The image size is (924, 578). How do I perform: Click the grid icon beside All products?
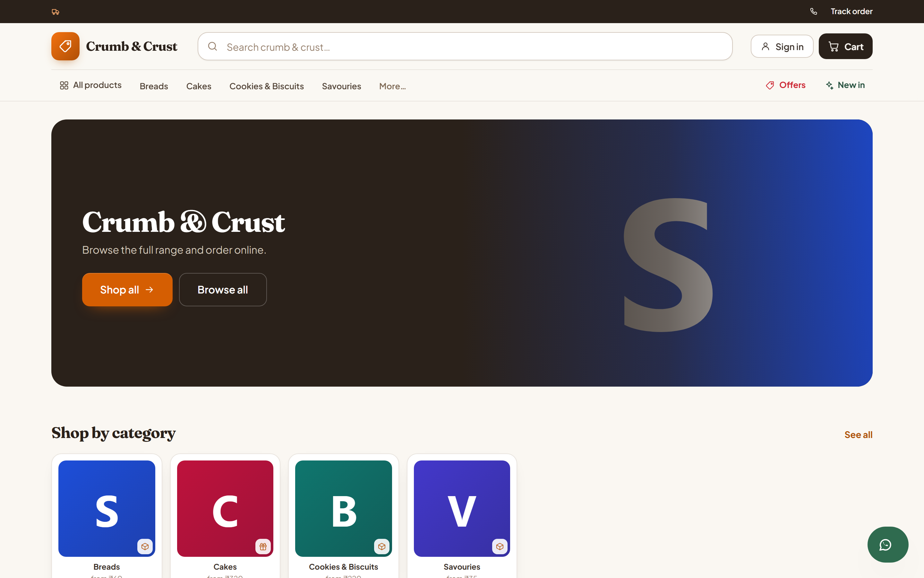(64, 85)
